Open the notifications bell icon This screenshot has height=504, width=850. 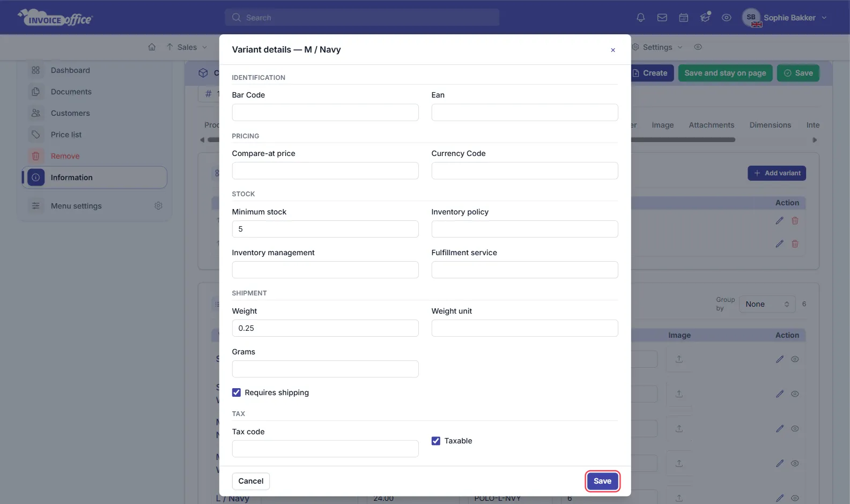click(x=640, y=18)
